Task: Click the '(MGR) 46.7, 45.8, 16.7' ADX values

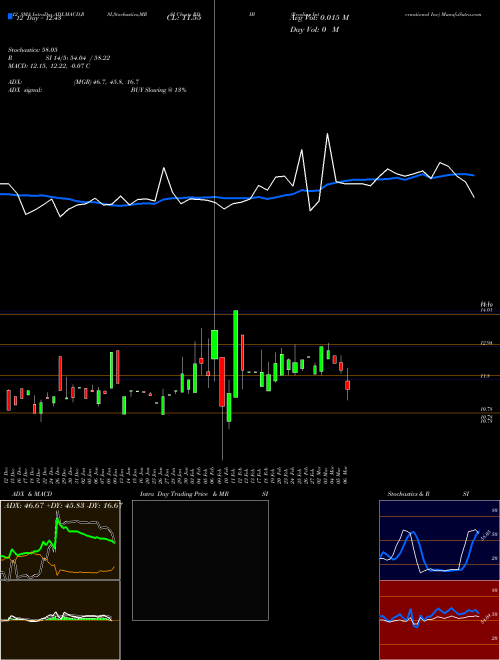Action: click(x=106, y=82)
